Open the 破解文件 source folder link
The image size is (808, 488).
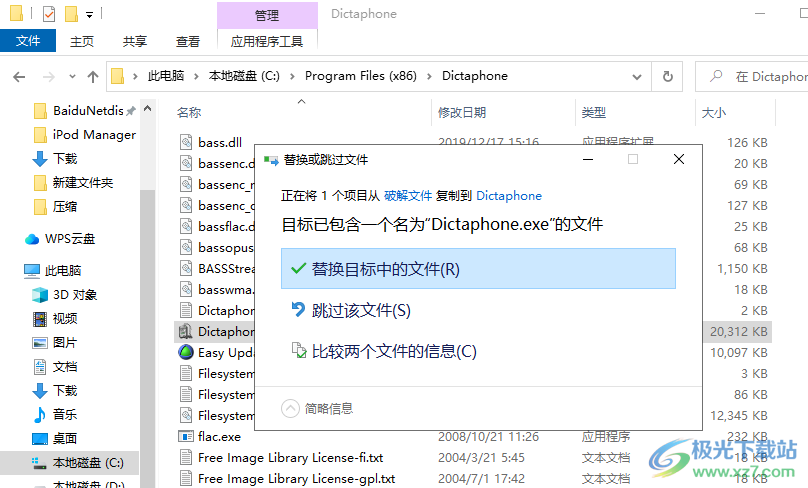(x=408, y=196)
